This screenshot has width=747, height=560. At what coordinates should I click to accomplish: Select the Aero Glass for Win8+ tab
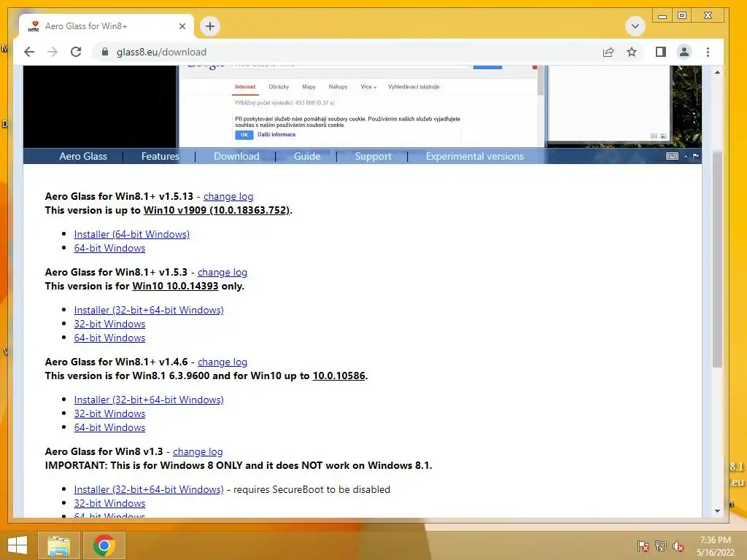[107, 26]
